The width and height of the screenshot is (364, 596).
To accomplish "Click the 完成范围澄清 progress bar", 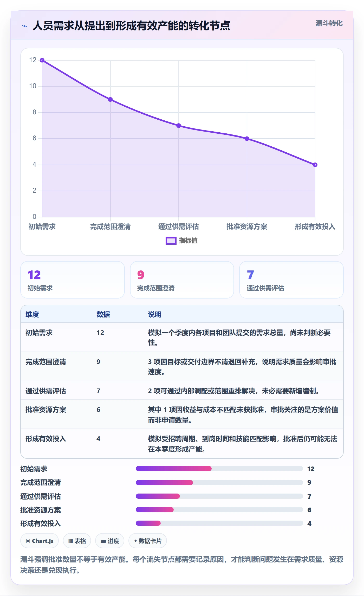I will pyautogui.click(x=219, y=483).
